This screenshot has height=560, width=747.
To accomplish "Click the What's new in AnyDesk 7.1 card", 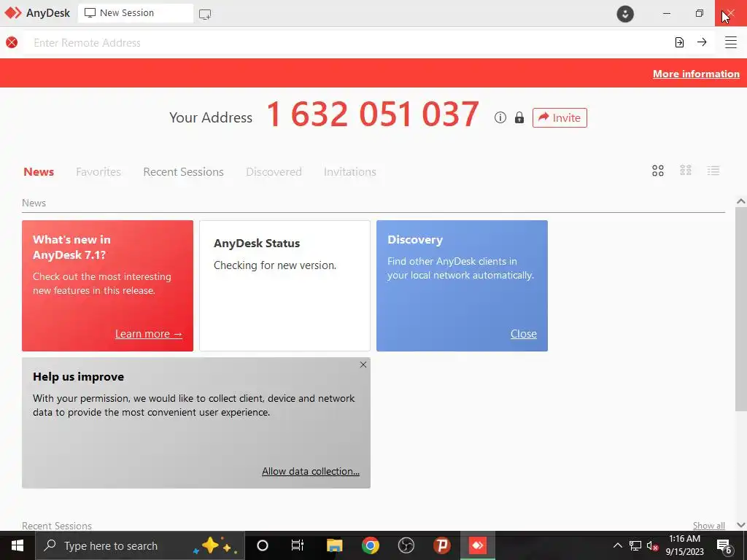I will (x=108, y=286).
